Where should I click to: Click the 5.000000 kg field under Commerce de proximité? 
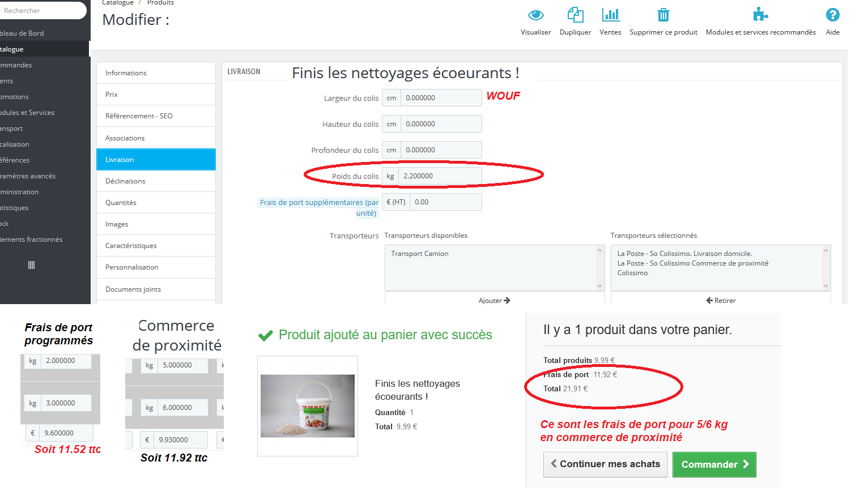[183, 365]
